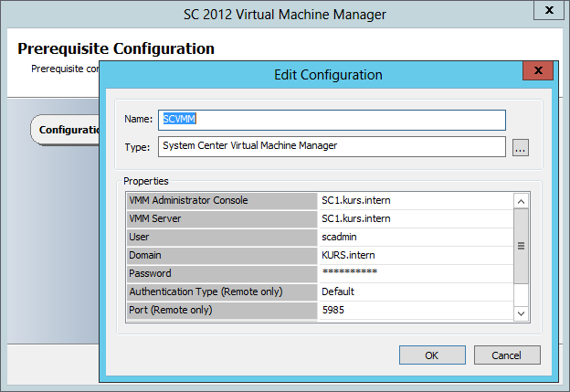This screenshot has height=392, width=570.
Task: Click the Type field showing System Center Virtual Machine Manager
Action: tap(332, 146)
